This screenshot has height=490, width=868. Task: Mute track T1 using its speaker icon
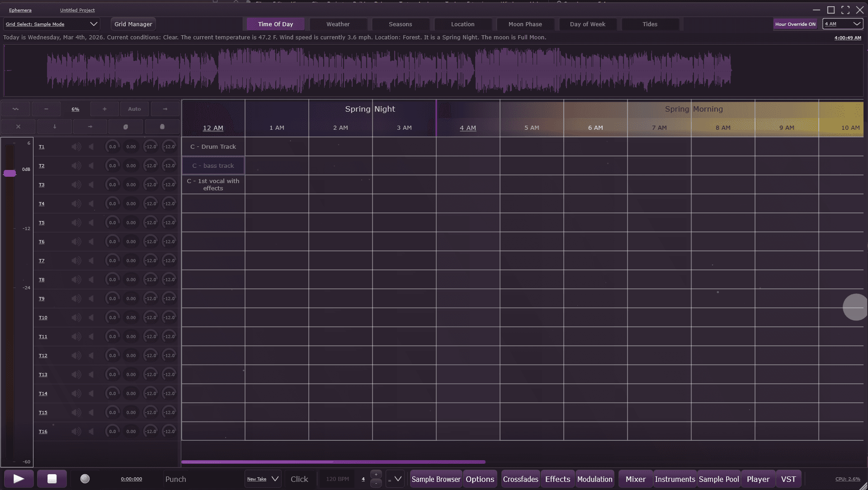pyautogui.click(x=76, y=147)
